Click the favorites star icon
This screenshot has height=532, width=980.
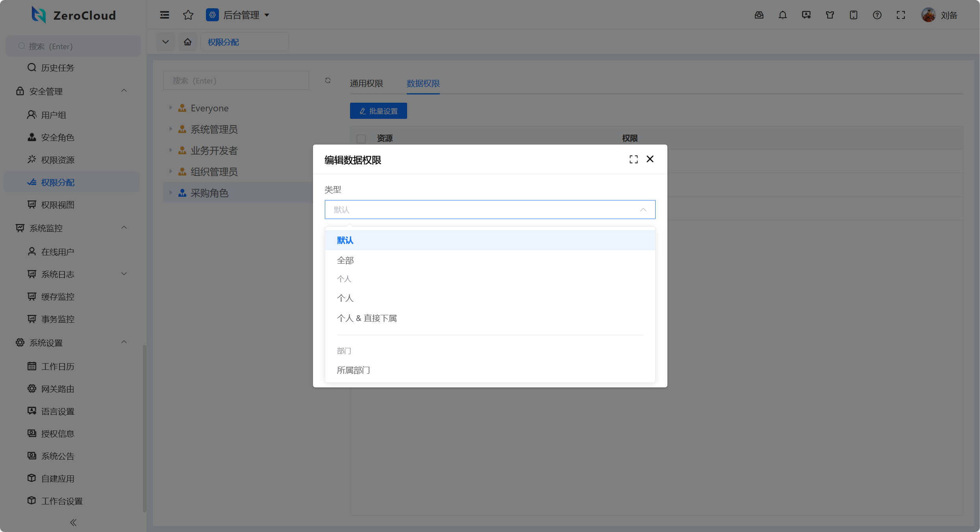(x=188, y=15)
